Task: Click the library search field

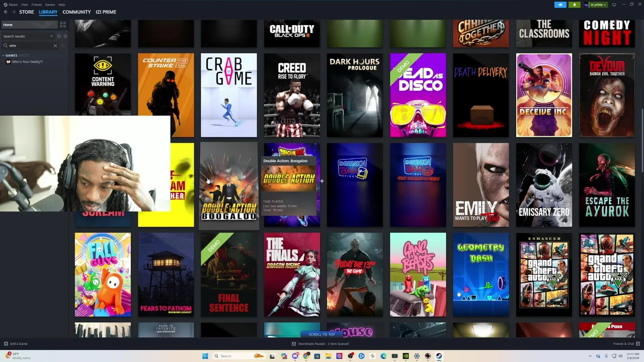Action: [x=29, y=46]
